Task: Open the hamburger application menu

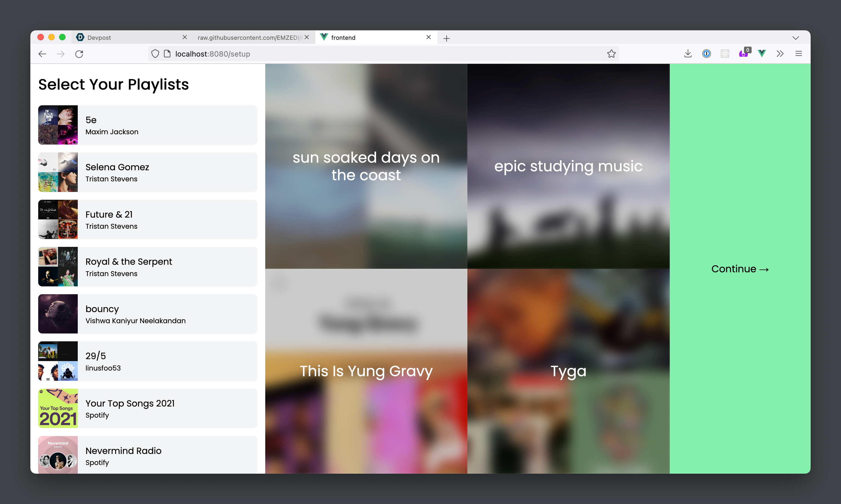Action: 798,54
